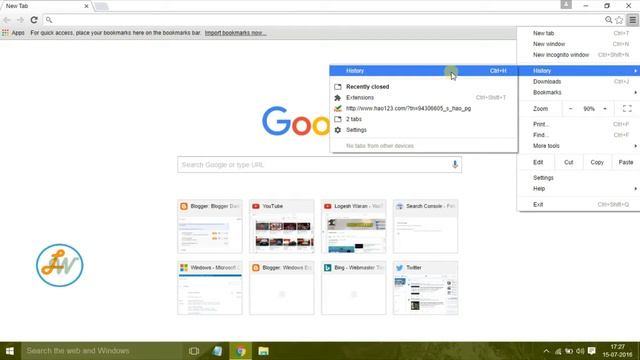Go back to previous page
This screenshot has height=360, width=640.
point(7,20)
